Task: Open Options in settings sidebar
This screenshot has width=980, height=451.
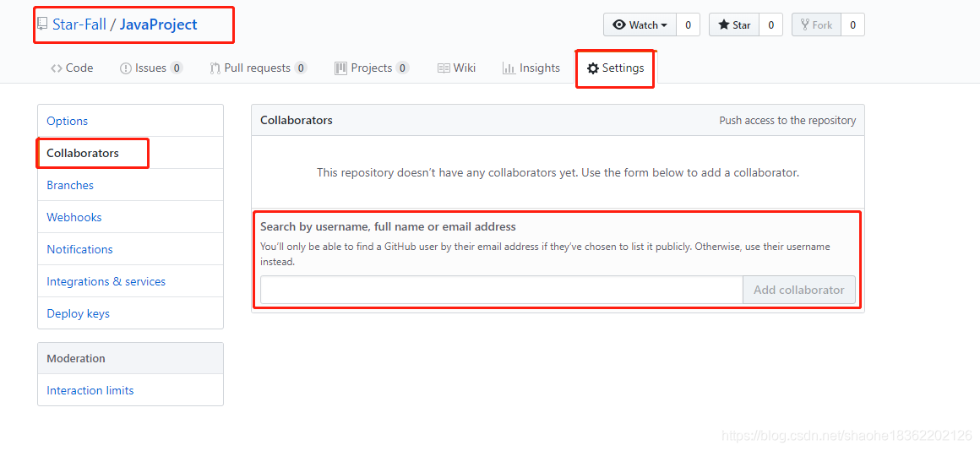Action: 130,121
